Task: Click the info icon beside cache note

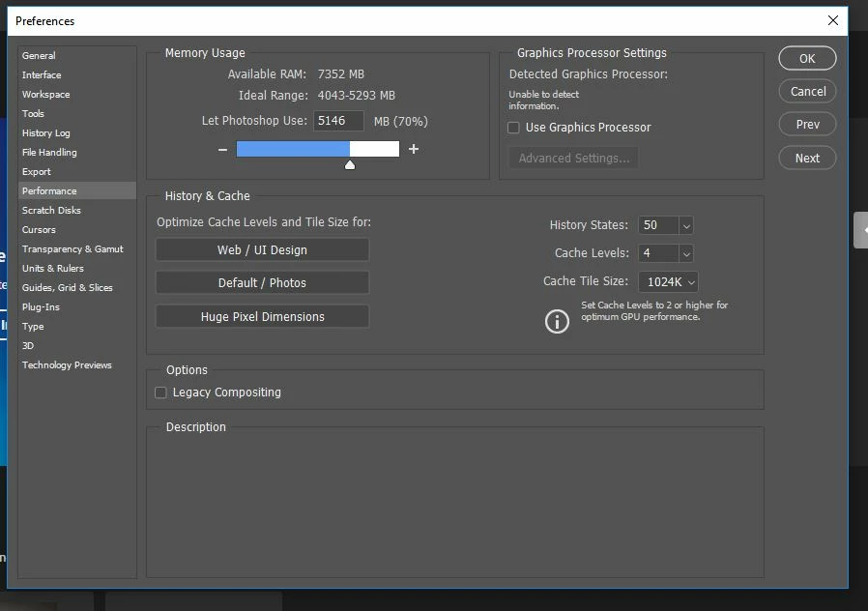Action: point(557,321)
